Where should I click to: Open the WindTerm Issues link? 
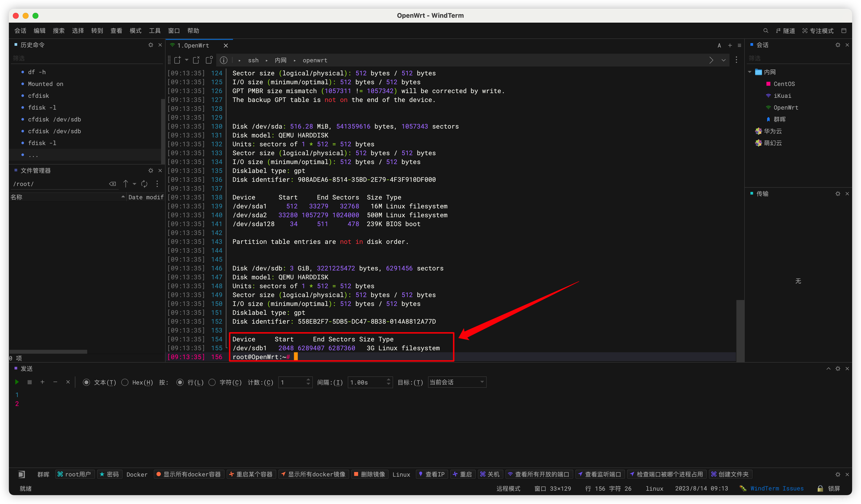[x=777, y=488]
